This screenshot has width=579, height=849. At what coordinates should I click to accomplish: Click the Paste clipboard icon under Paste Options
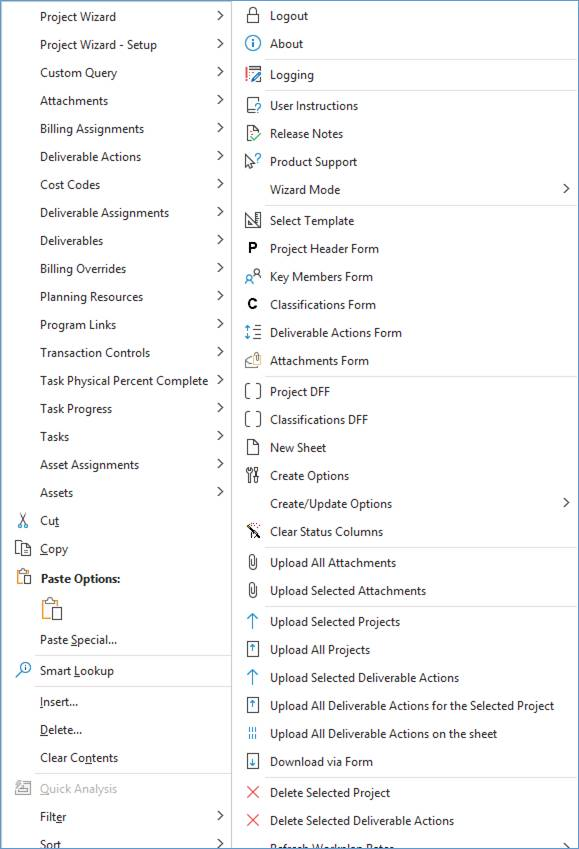click(52, 609)
